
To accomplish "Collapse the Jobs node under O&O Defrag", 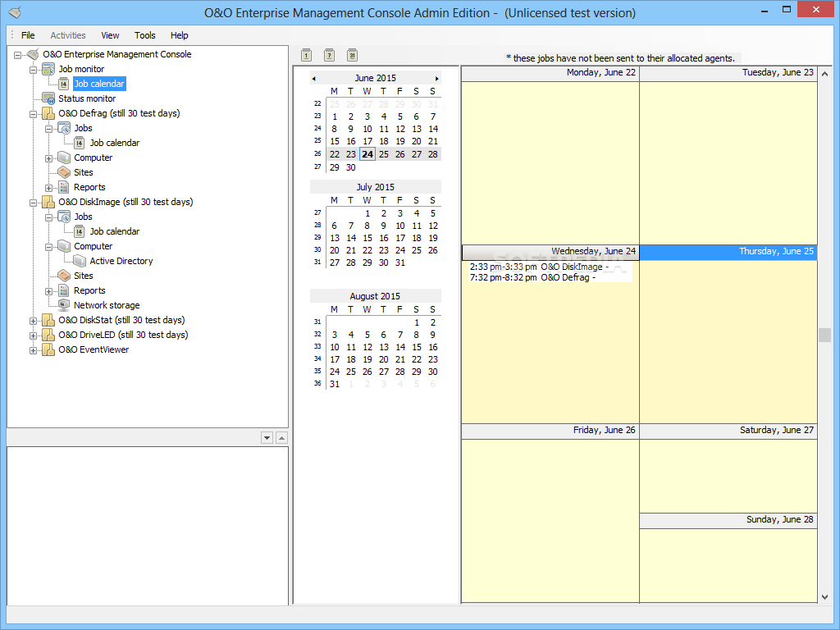I will tap(48, 129).
